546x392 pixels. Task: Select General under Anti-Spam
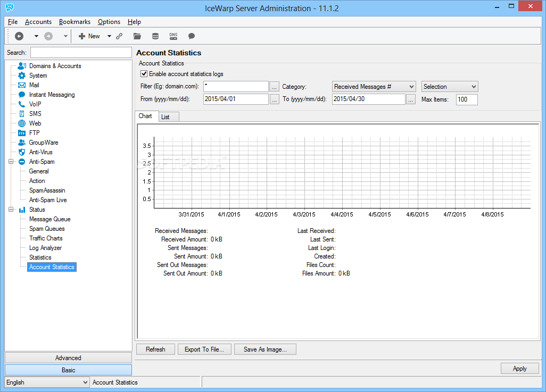39,171
